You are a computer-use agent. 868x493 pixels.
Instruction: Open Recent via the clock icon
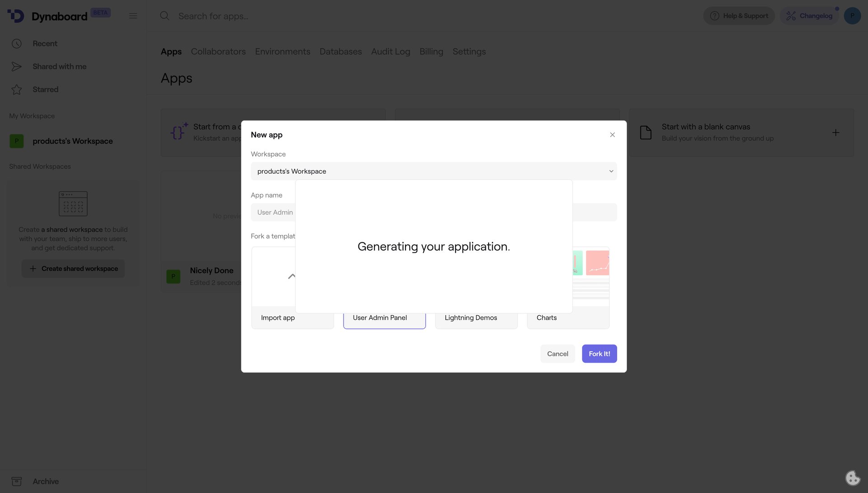coord(17,43)
